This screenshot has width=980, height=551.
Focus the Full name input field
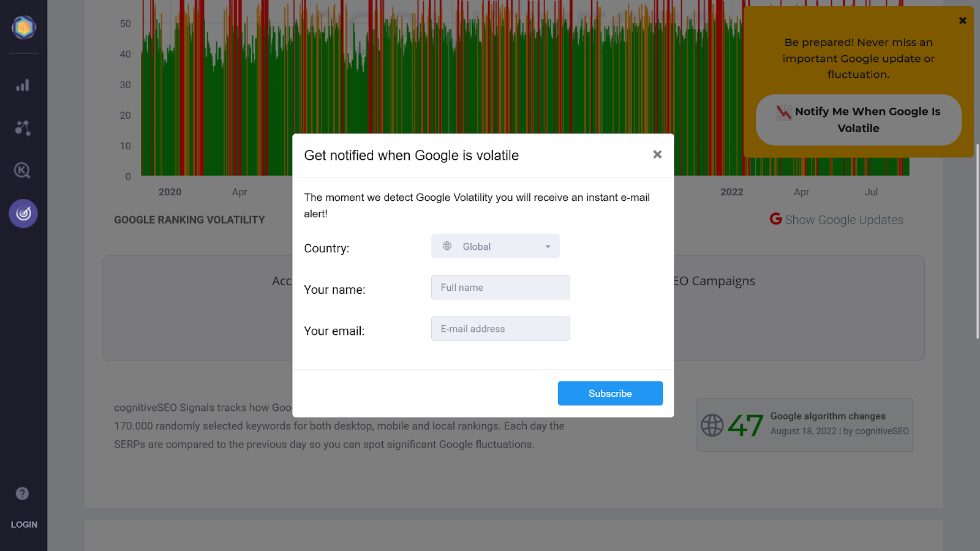click(500, 287)
